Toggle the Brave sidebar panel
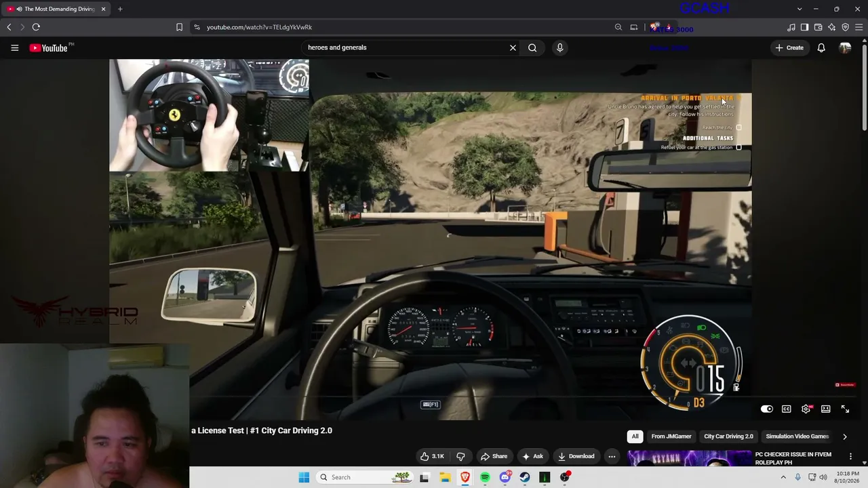The height and width of the screenshot is (488, 868). point(804,27)
